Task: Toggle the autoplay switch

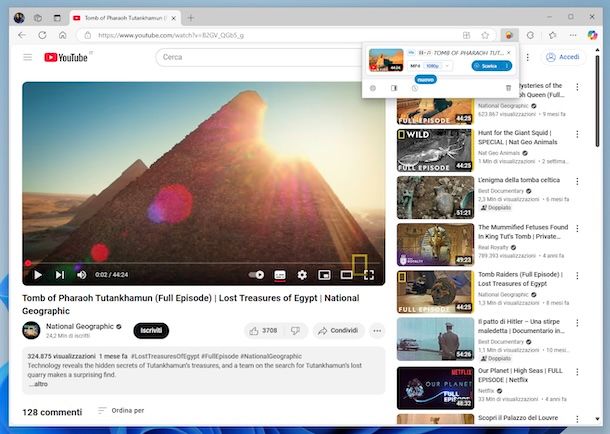Action: tap(256, 275)
